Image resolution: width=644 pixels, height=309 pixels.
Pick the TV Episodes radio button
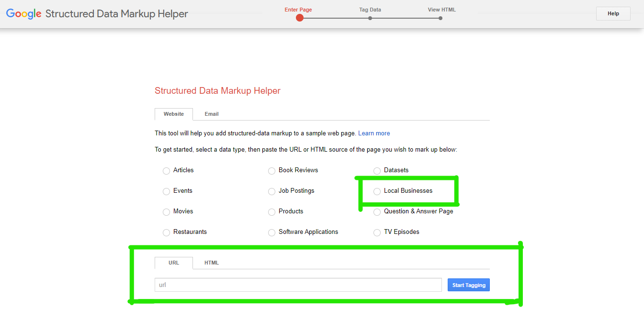(377, 232)
